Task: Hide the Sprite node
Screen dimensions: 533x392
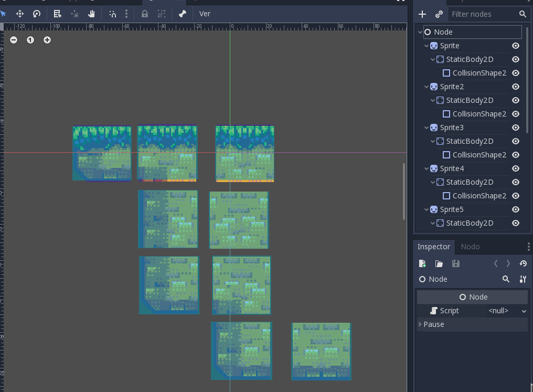Action: coord(515,46)
